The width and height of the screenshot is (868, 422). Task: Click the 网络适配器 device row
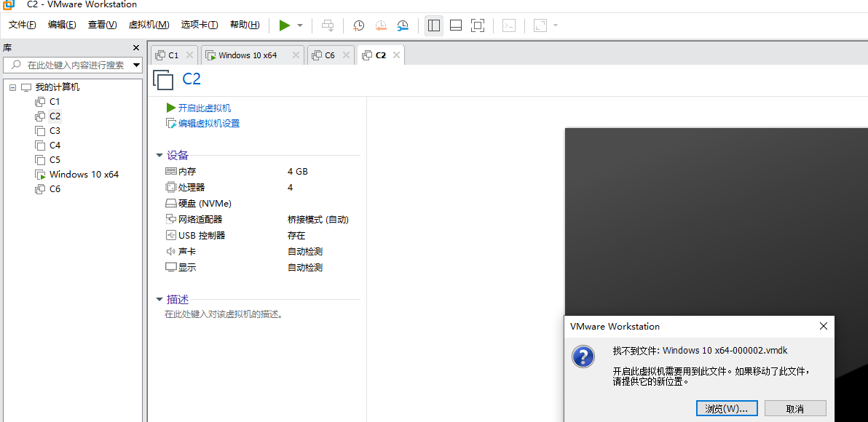tap(262, 220)
